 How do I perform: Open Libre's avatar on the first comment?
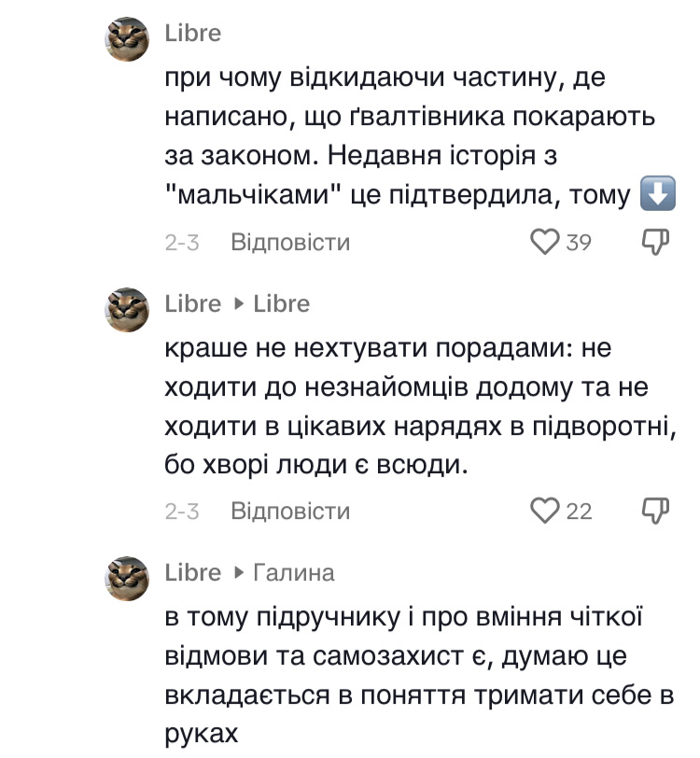point(127,39)
